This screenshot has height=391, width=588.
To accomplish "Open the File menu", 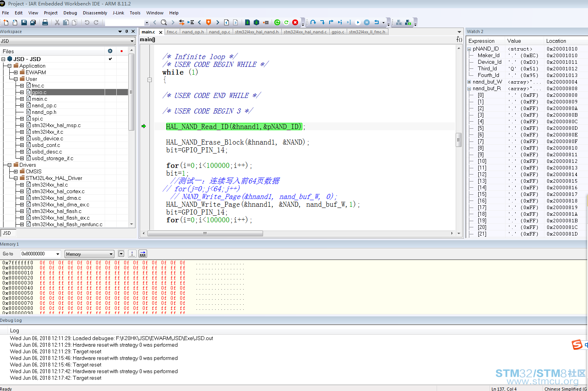I will point(5,13).
